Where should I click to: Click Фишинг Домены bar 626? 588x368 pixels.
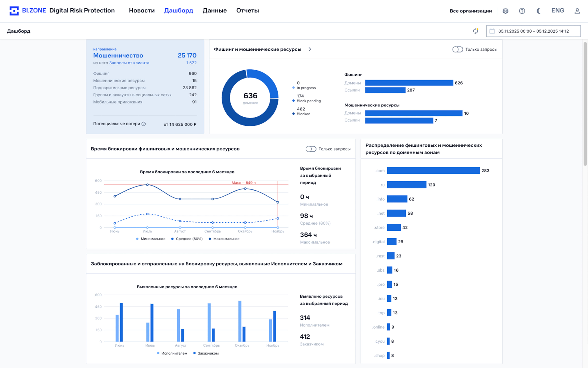point(409,83)
